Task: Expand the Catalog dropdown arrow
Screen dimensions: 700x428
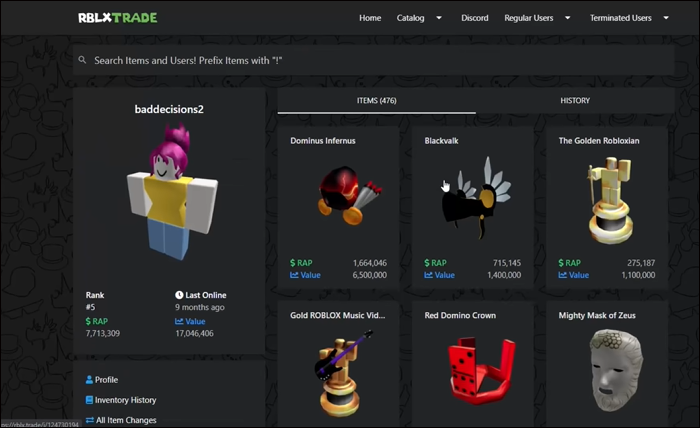Action: tap(439, 18)
